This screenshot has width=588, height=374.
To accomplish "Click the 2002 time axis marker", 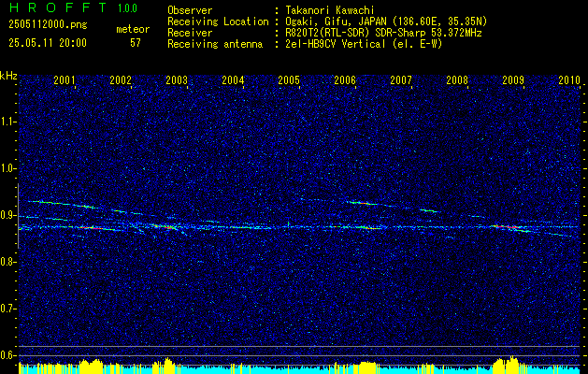I will pyautogui.click(x=121, y=79).
